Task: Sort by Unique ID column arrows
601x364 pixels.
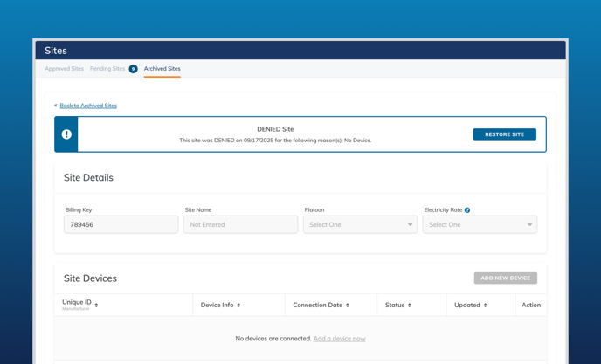Action: 96,306
